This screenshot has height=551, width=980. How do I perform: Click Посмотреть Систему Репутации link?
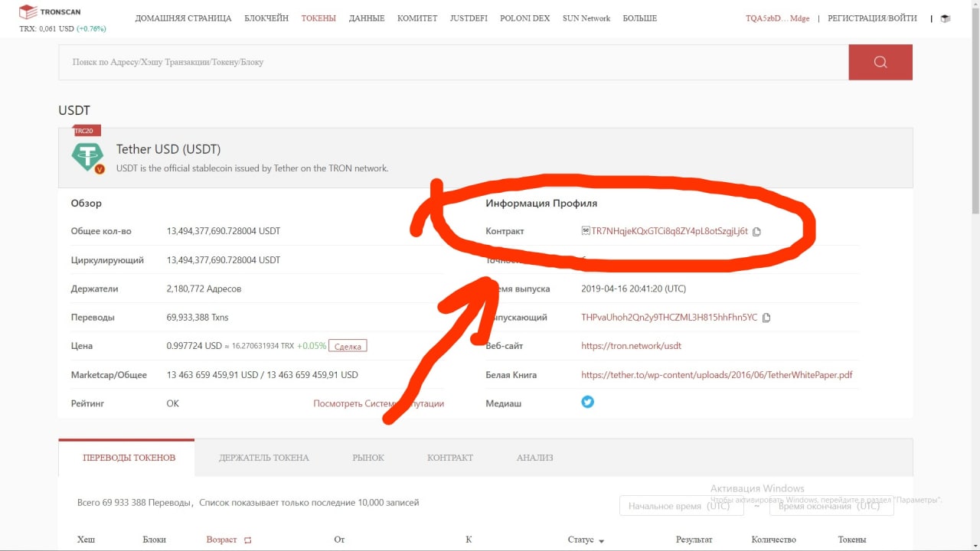pyautogui.click(x=378, y=403)
